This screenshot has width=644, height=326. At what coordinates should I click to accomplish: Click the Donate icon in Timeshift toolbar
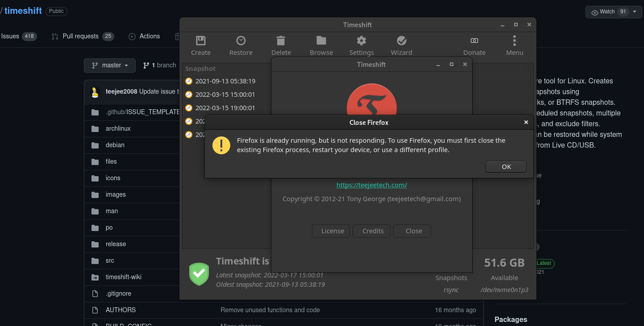[x=474, y=41]
